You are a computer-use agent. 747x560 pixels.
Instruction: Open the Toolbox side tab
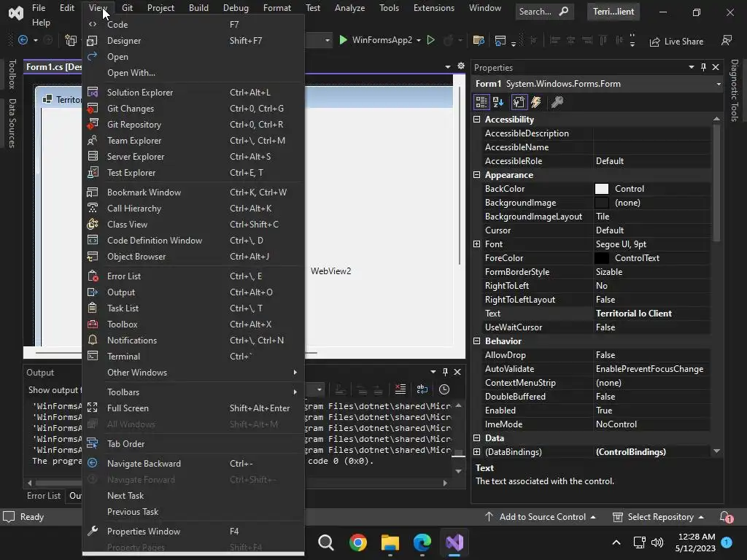(x=12, y=74)
